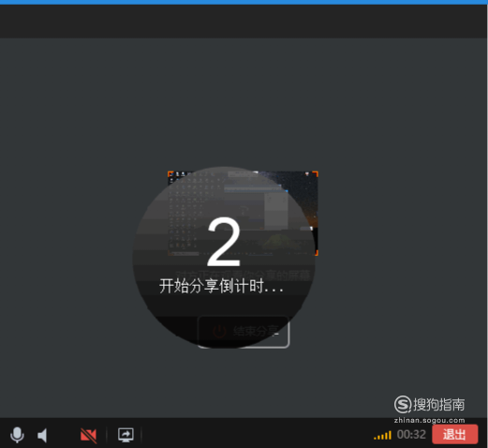The height and width of the screenshot is (448, 488).
Task: Mute the microphone icon
Action: 17,435
